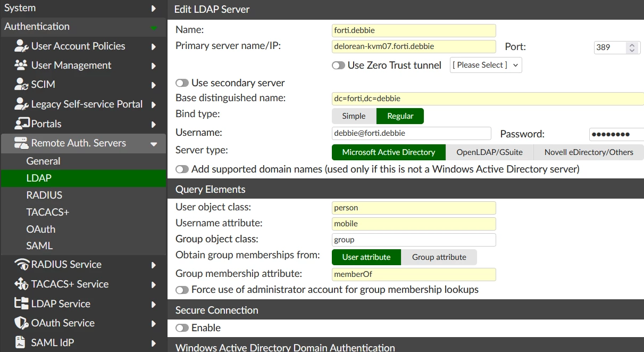Click the Portals sidebar icon

21,124
